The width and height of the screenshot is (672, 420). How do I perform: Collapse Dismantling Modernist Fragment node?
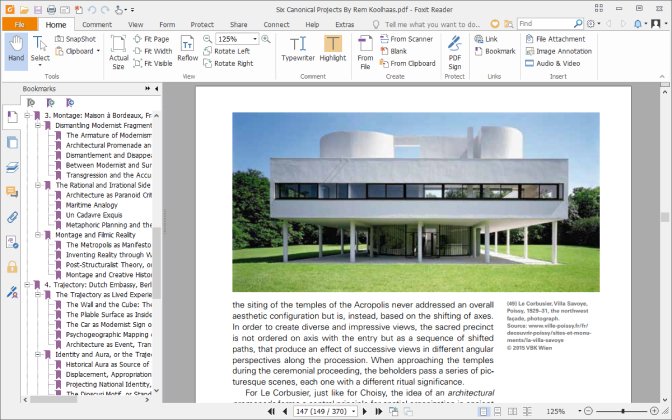(38, 125)
